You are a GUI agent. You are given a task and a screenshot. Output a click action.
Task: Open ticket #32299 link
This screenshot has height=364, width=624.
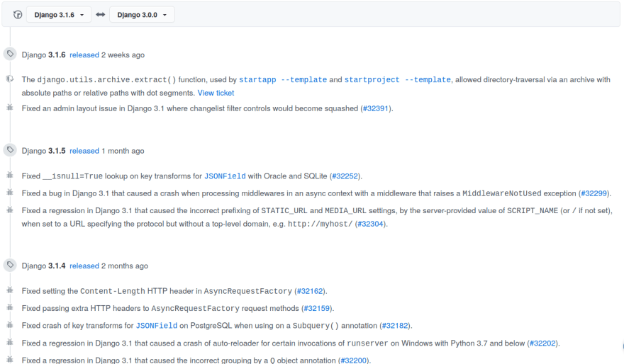[594, 193]
